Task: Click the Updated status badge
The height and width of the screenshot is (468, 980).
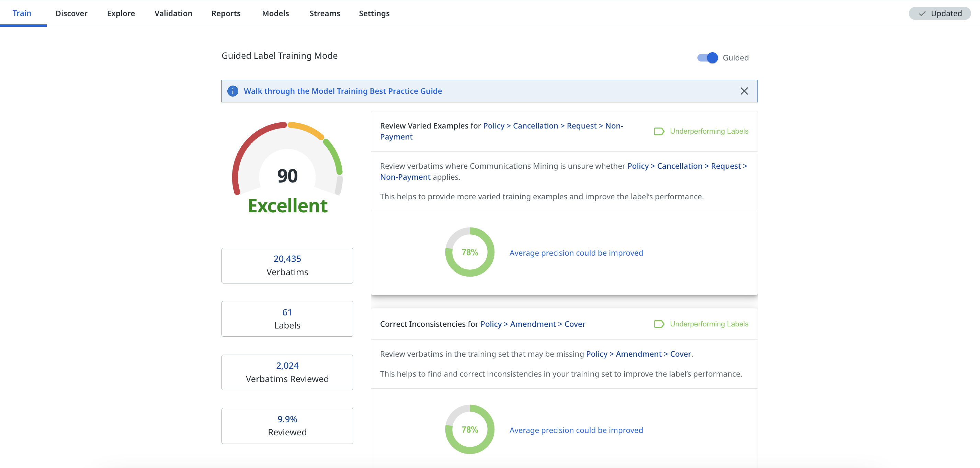Action: (940, 13)
